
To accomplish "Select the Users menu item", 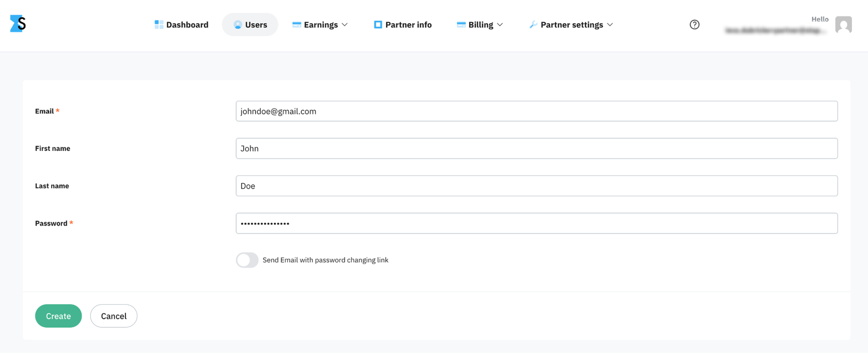I will (250, 25).
